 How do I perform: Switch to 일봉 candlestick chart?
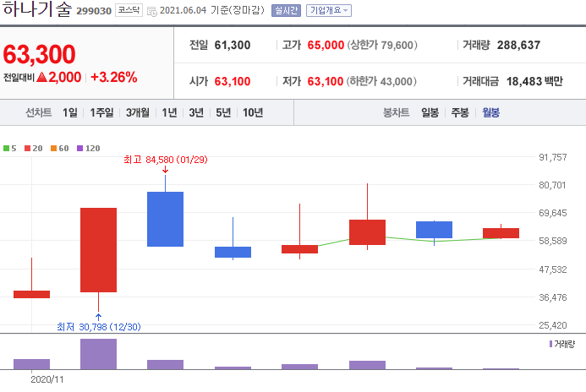click(430, 112)
